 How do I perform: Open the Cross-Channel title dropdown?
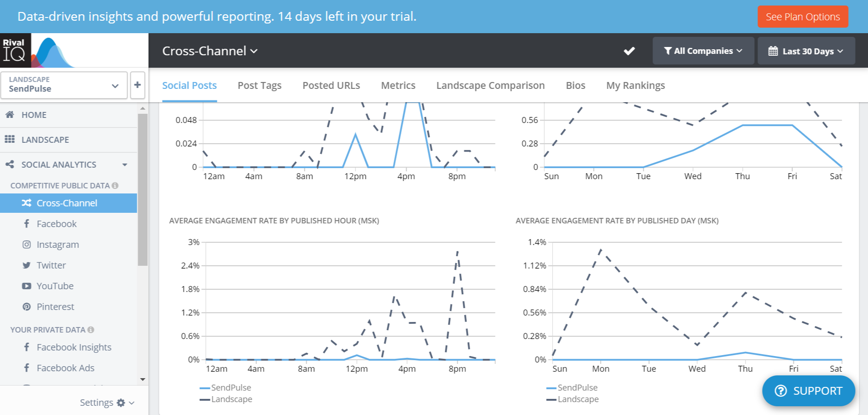coord(210,51)
